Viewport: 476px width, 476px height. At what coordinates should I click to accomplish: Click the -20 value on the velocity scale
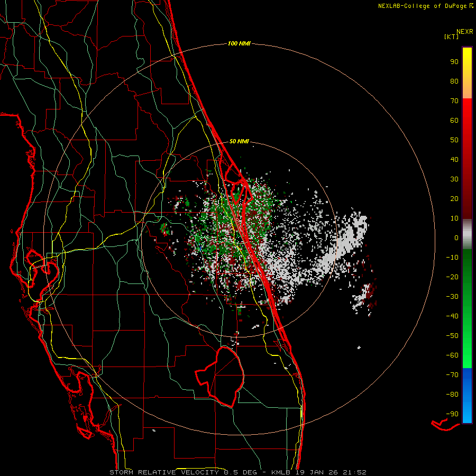point(452,277)
